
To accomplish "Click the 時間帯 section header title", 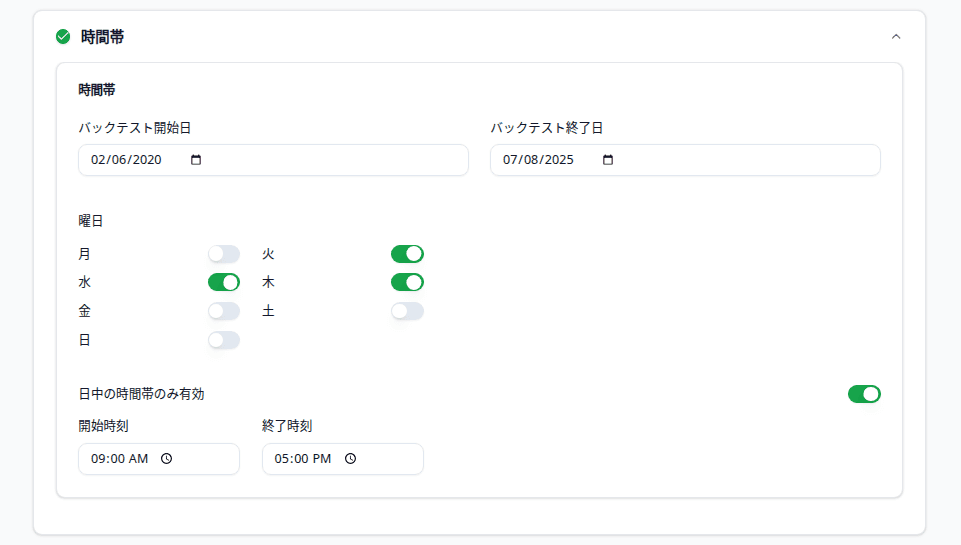I will pyautogui.click(x=102, y=37).
